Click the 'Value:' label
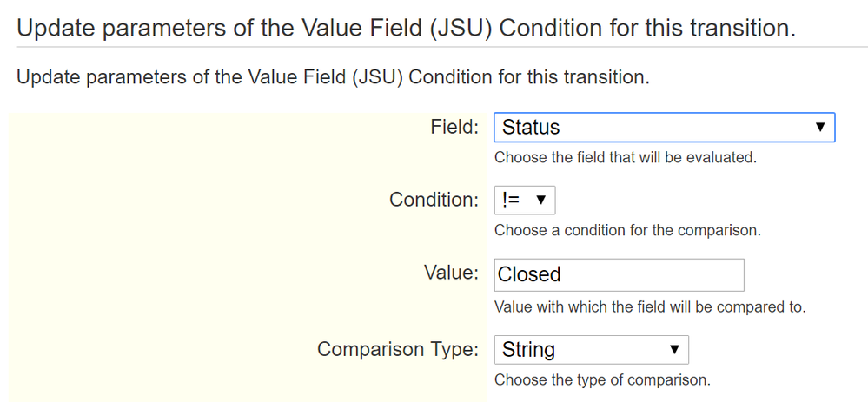Viewport: 868px width, 402px height. [450, 273]
